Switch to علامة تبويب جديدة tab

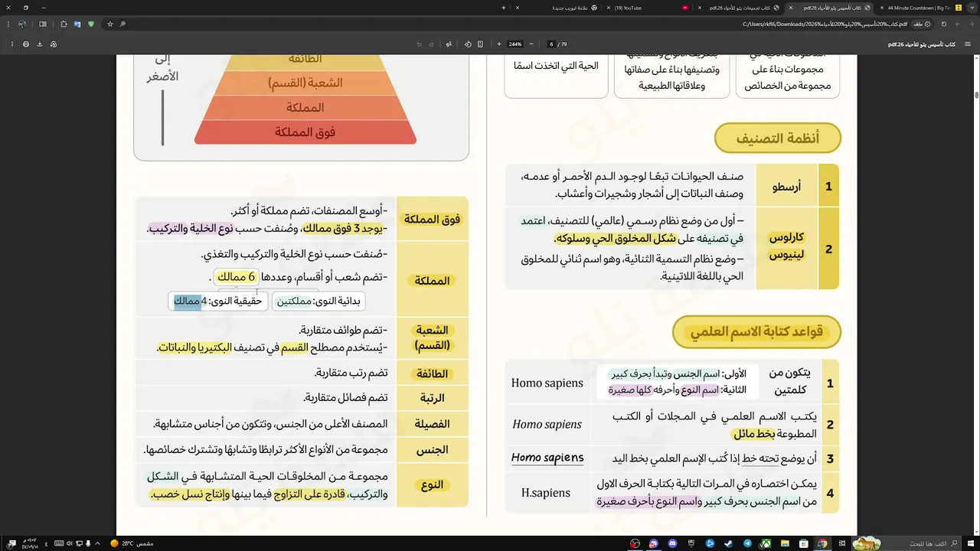[557, 8]
